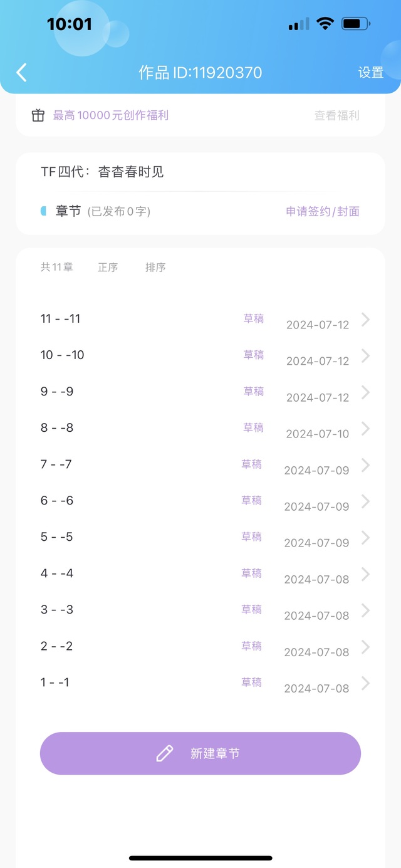Expand chapter 1 chevron arrow
This screenshot has width=401, height=868.
pyautogui.click(x=366, y=683)
